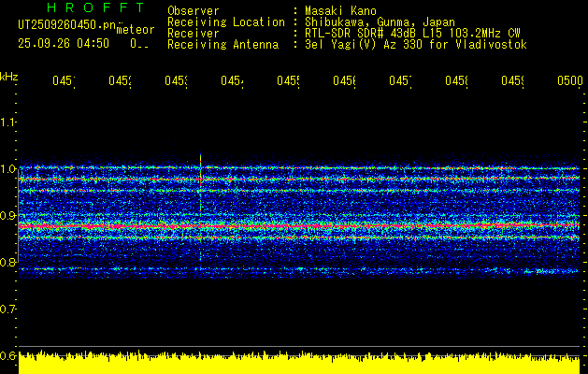Image resolution: width=588 pixels, height=374 pixels.
Task: Select the filename UT2509260450.pn text
Action: pos(66,25)
